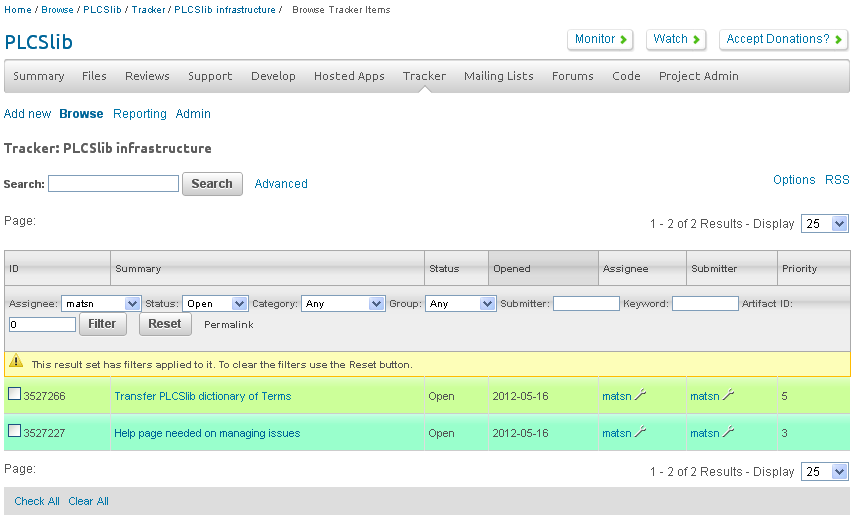
Task: Click assignee matsn link in row 3527266
Action: (617, 396)
